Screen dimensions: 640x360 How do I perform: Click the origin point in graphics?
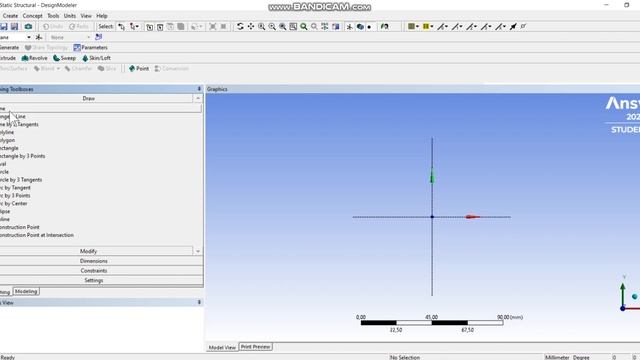[432, 217]
